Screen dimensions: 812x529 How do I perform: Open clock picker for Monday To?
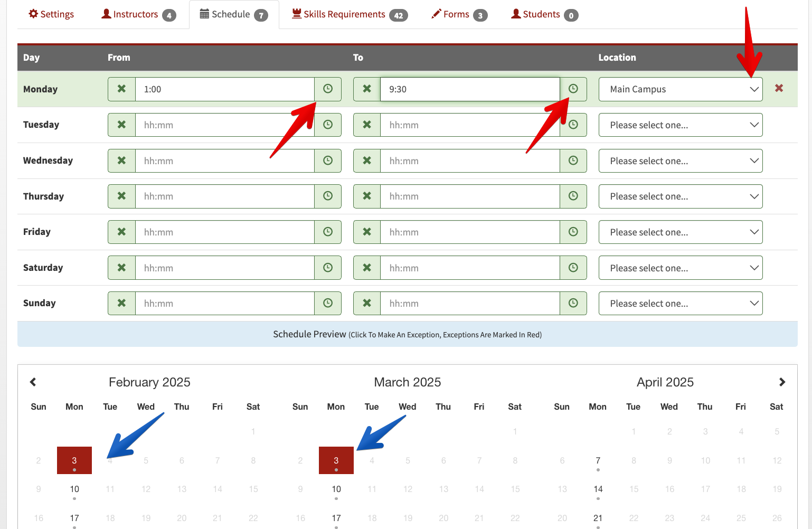[573, 89]
